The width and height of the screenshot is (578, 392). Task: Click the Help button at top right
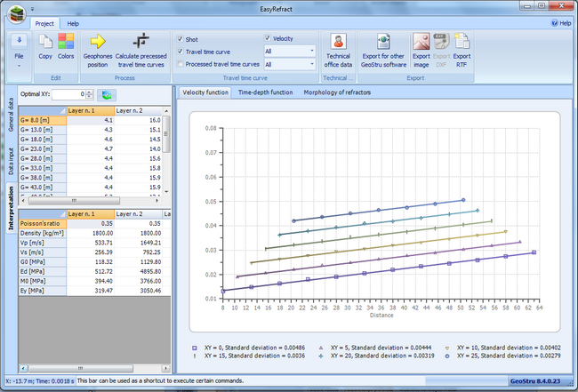(x=562, y=22)
